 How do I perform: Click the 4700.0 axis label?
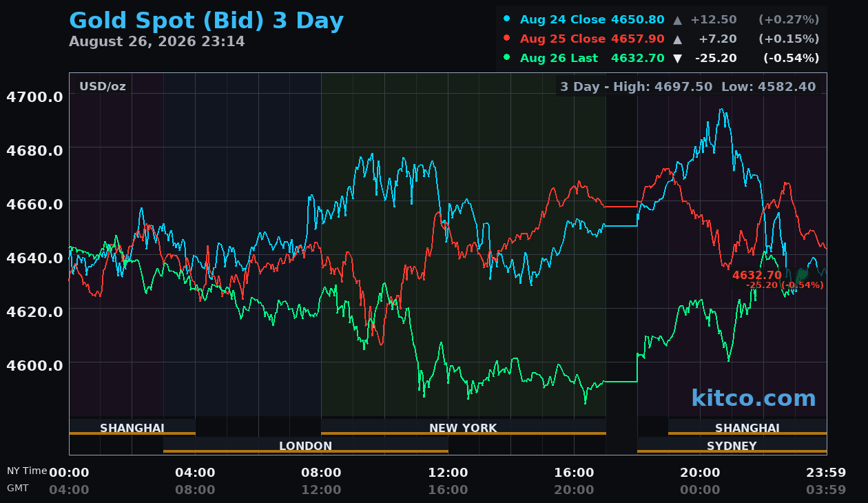click(34, 96)
